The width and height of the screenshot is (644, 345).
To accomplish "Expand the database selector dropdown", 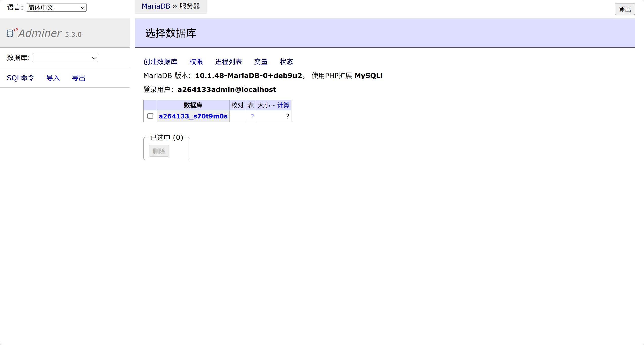I will tap(65, 58).
